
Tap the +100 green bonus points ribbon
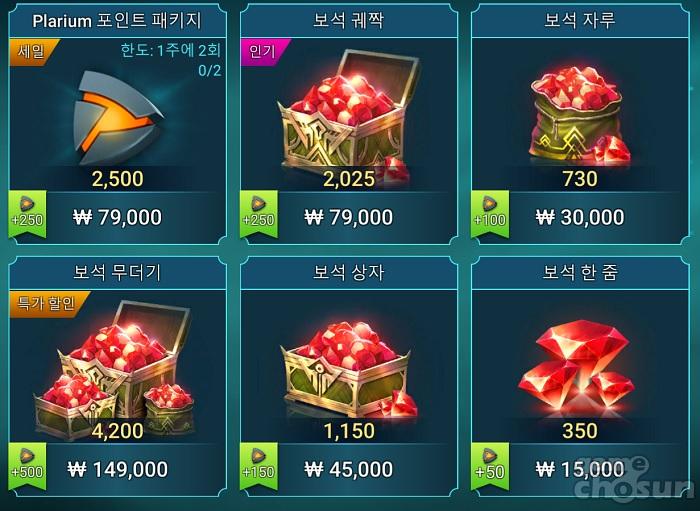tap(490, 214)
